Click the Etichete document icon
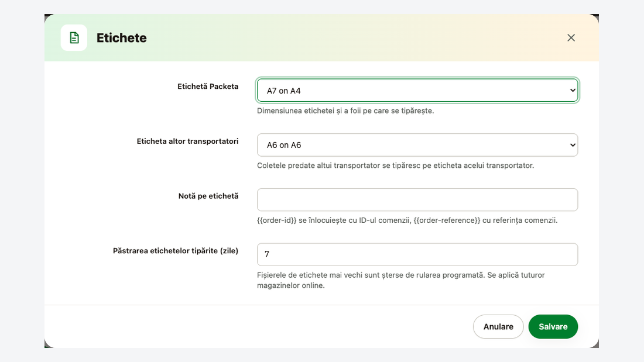 74,38
